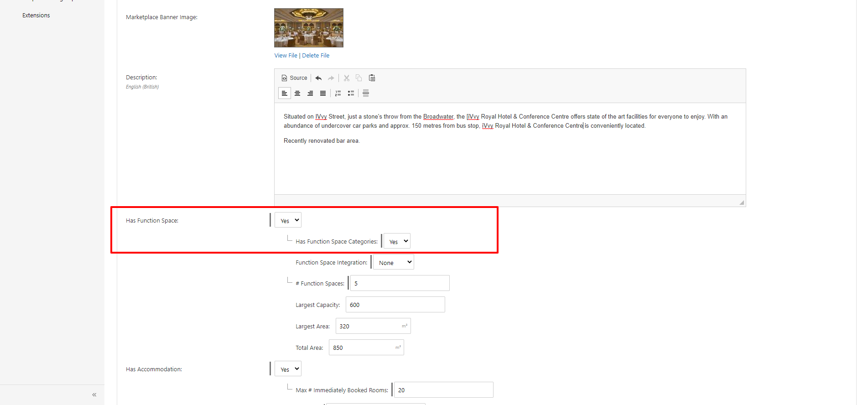This screenshot has height=405, width=868.
Task: Click the Largest Capacity field
Action: (395, 305)
